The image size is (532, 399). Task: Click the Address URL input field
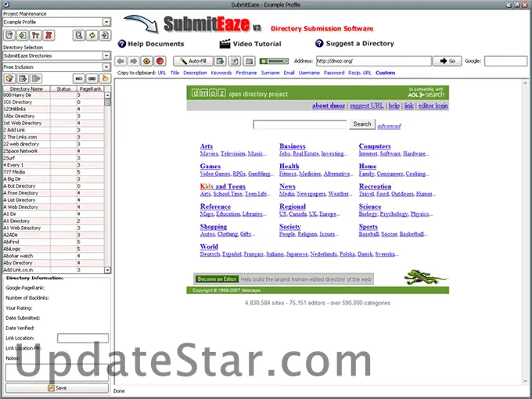[x=374, y=61]
